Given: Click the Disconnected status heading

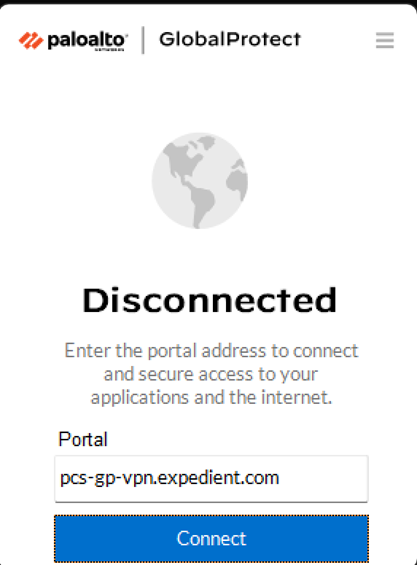Looking at the screenshot, I should click(209, 300).
